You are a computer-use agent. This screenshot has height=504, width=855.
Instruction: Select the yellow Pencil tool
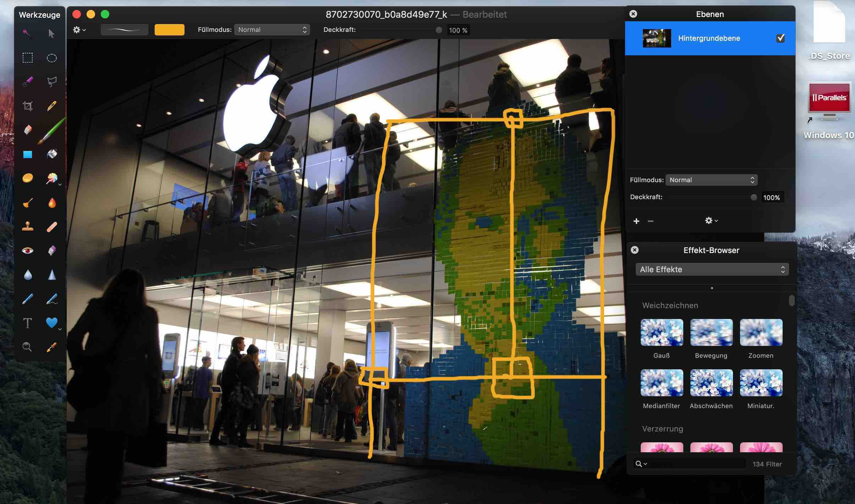pyautogui.click(x=51, y=106)
